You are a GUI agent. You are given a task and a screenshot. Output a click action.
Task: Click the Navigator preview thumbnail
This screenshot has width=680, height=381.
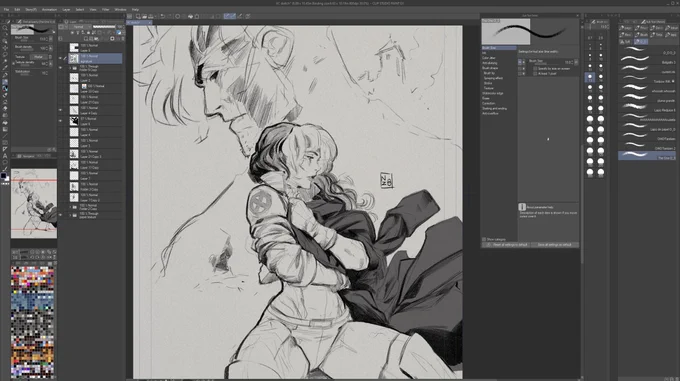coord(34,203)
